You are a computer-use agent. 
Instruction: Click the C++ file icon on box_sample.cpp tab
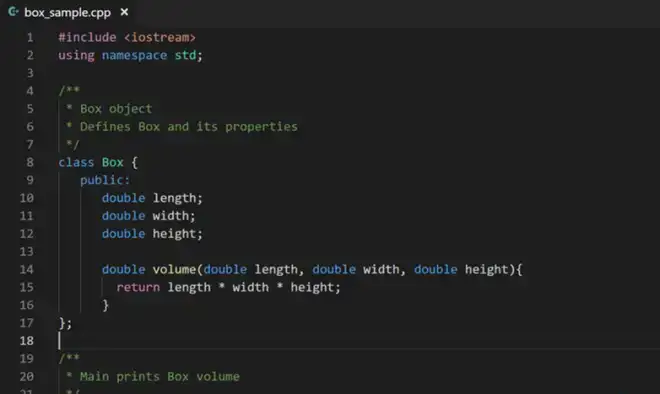click(x=13, y=12)
